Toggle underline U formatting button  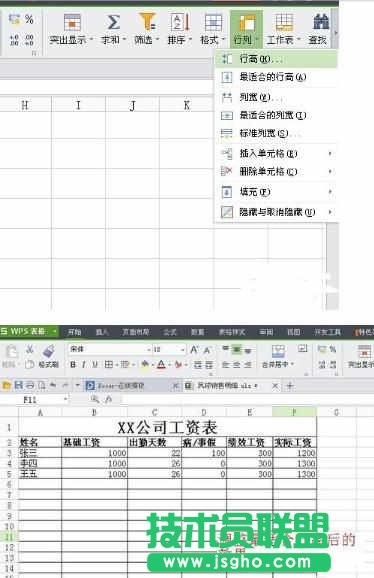95,365
